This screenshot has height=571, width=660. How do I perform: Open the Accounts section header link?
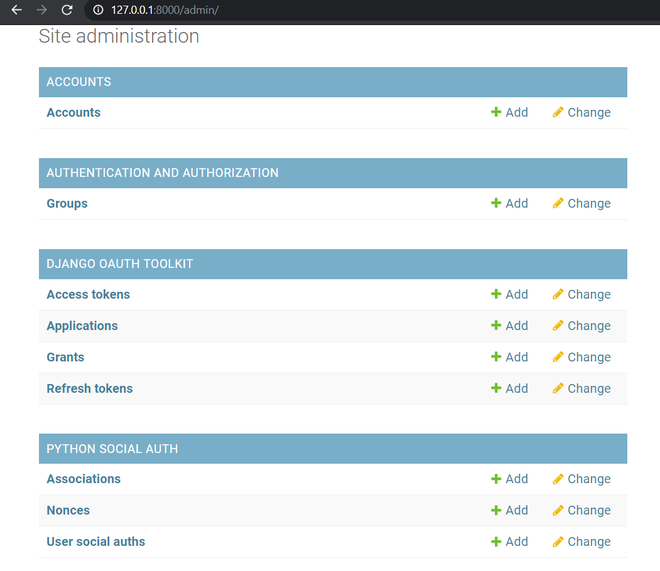(79, 82)
